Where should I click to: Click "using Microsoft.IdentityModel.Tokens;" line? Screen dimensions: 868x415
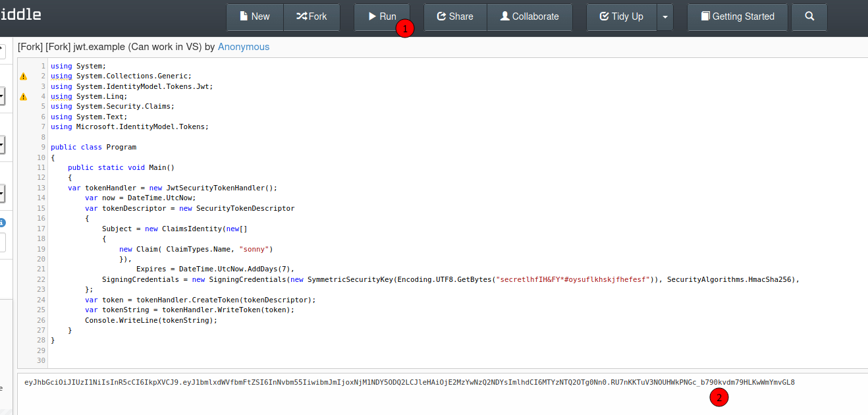click(130, 126)
